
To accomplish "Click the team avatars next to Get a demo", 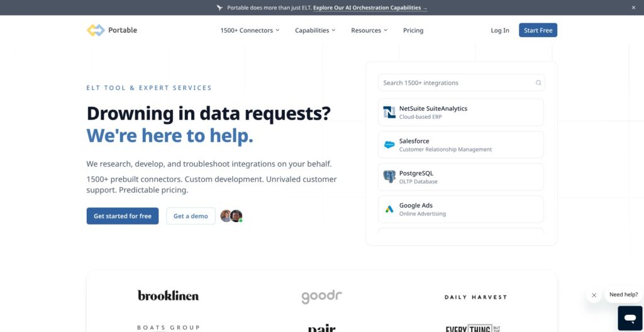I will pos(231,216).
